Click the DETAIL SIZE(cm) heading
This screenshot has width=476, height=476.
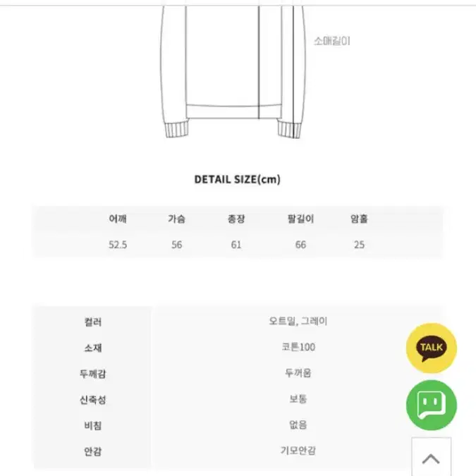pos(238,179)
